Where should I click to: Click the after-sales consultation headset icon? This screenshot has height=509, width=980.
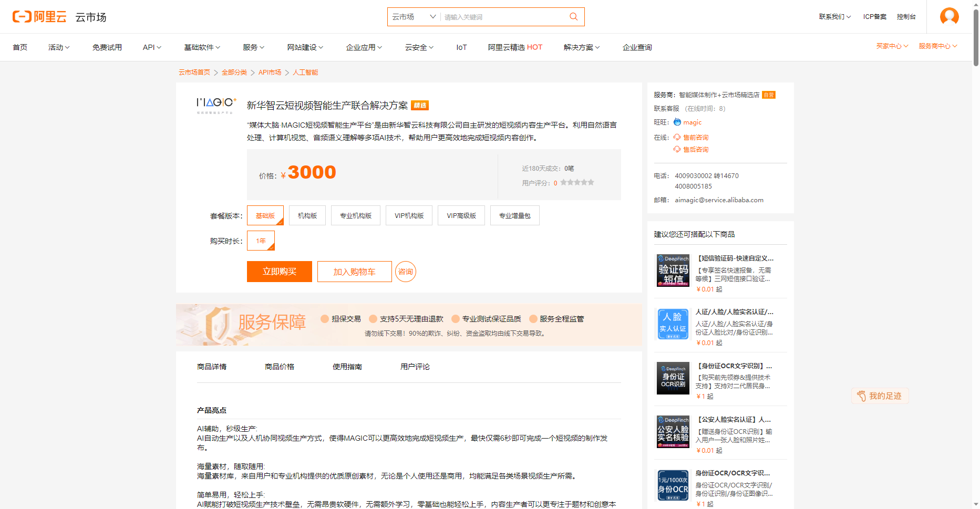point(677,150)
